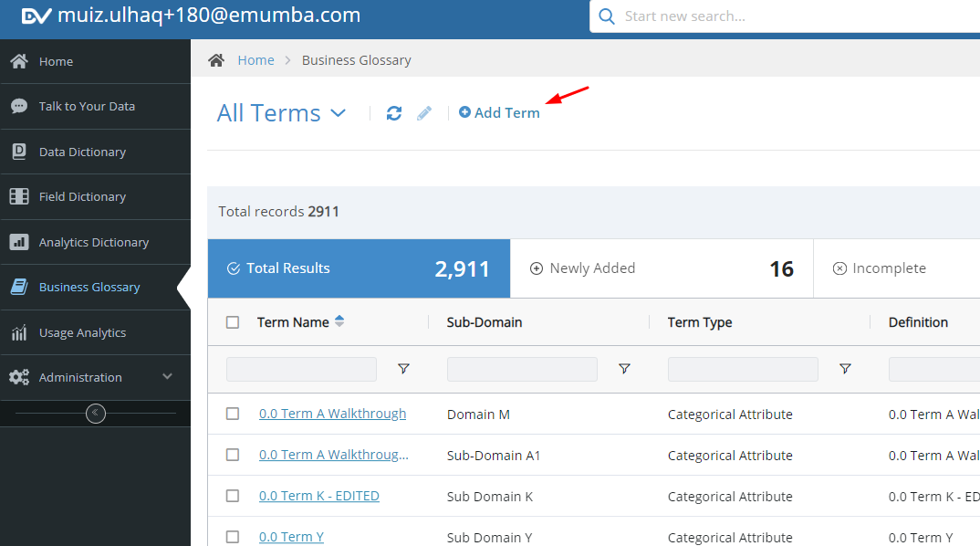Switch to the Incomplete tab
The height and width of the screenshot is (546, 980).
pyautogui.click(x=897, y=268)
